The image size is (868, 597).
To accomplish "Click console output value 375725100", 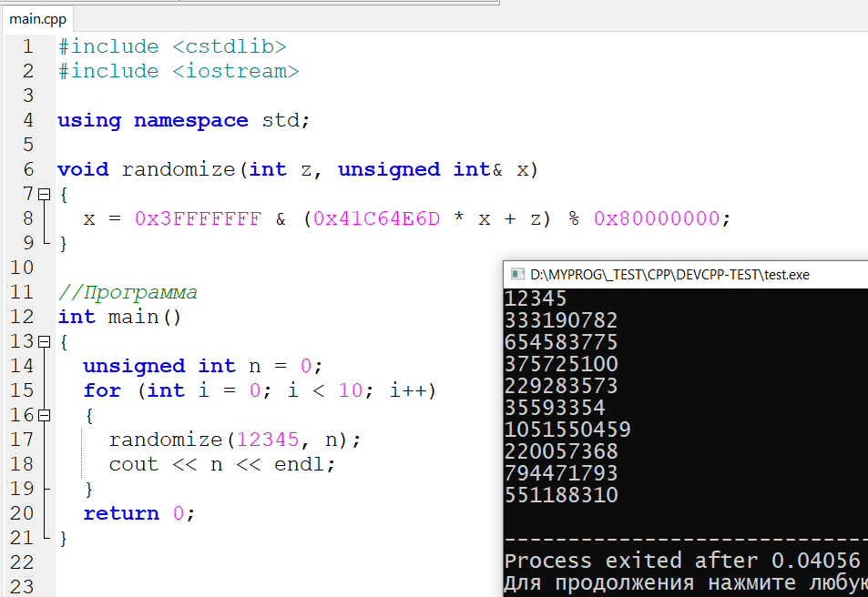I will 561,364.
